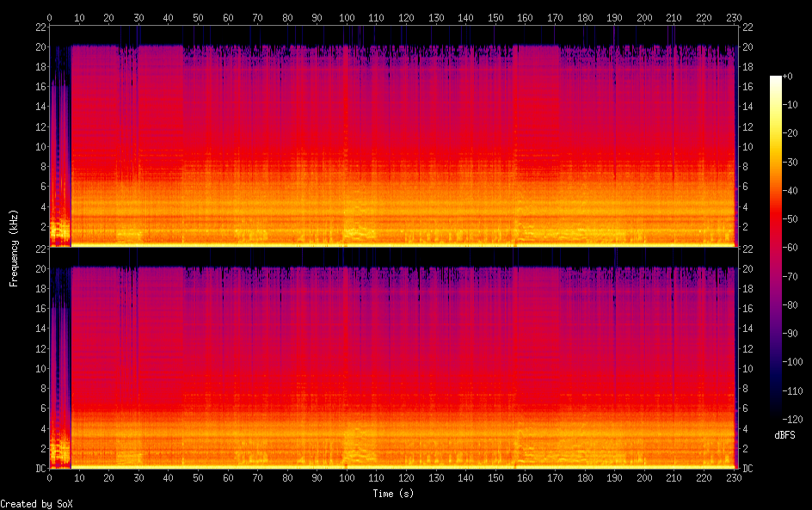Click the 230 tick on bottom time axis
The image size is (812, 510).
pyautogui.click(x=733, y=478)
